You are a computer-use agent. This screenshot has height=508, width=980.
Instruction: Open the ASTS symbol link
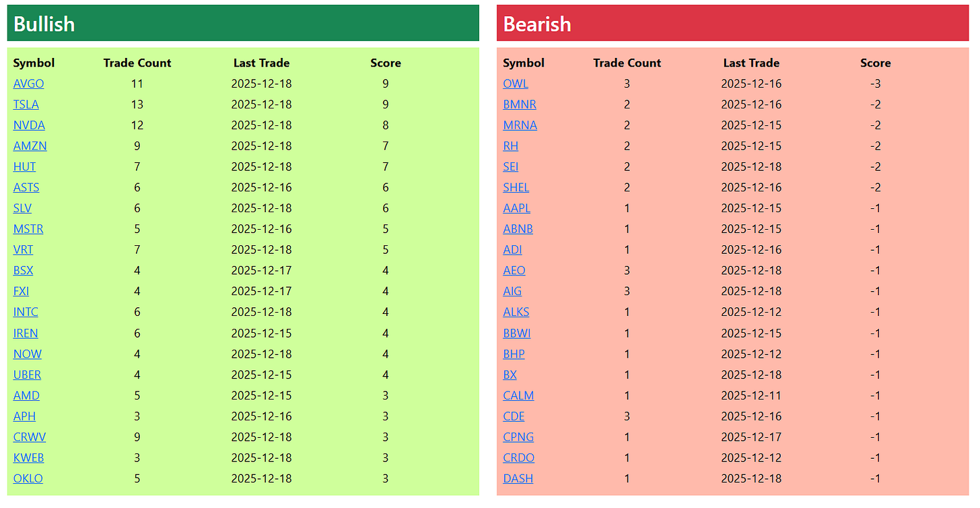click(26, 188)
